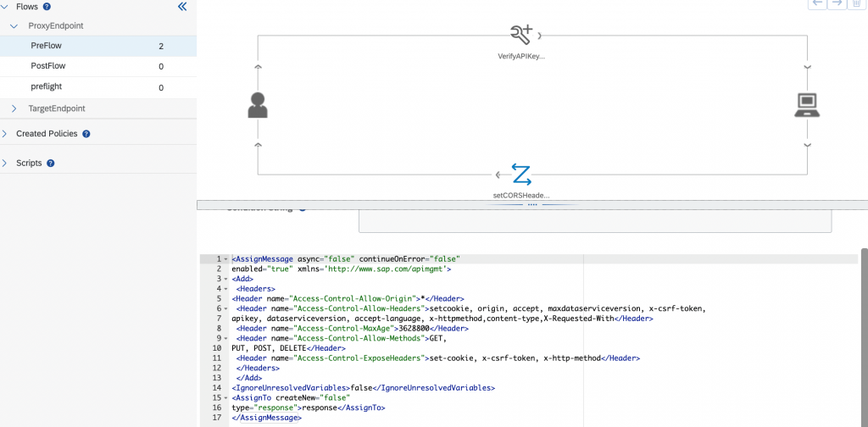Click the target laptop icon in flow diagram
The image size is (868, 427).
[x=807, y=105]
